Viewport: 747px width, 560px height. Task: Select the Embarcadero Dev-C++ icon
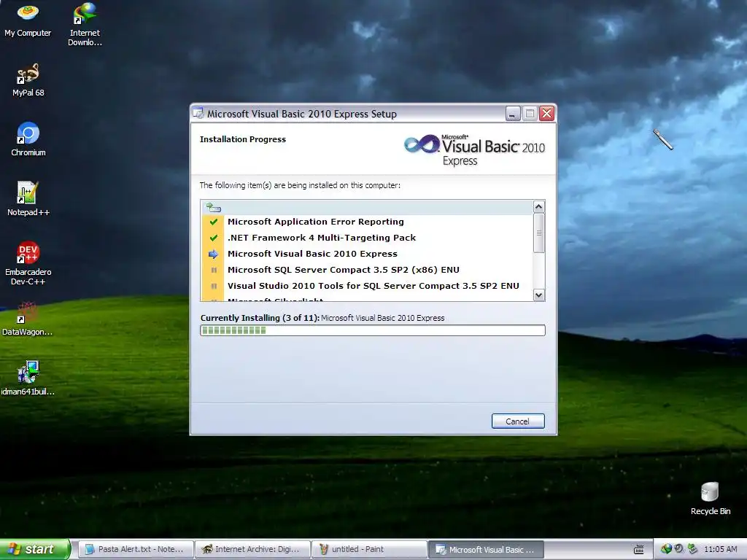(x=28, y=262)
